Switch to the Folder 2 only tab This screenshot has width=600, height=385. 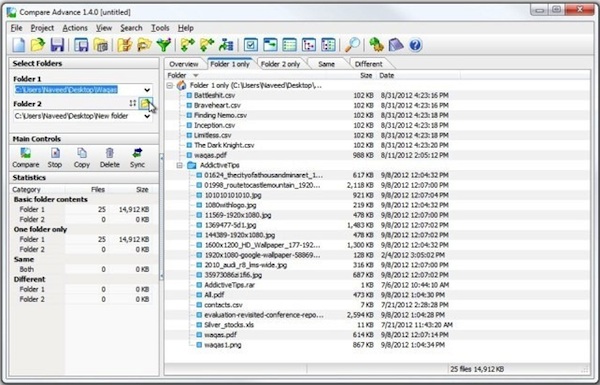(x=280, y=64)
